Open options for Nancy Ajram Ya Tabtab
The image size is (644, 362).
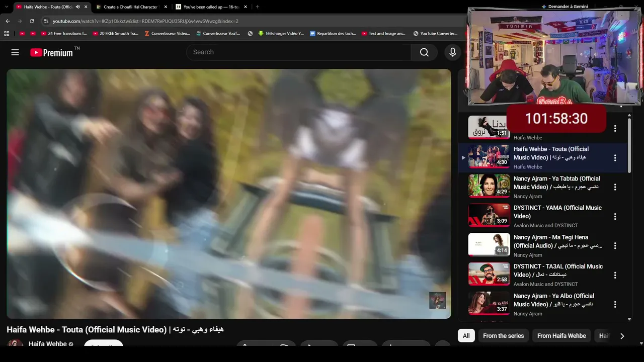(x=615, y=187)
